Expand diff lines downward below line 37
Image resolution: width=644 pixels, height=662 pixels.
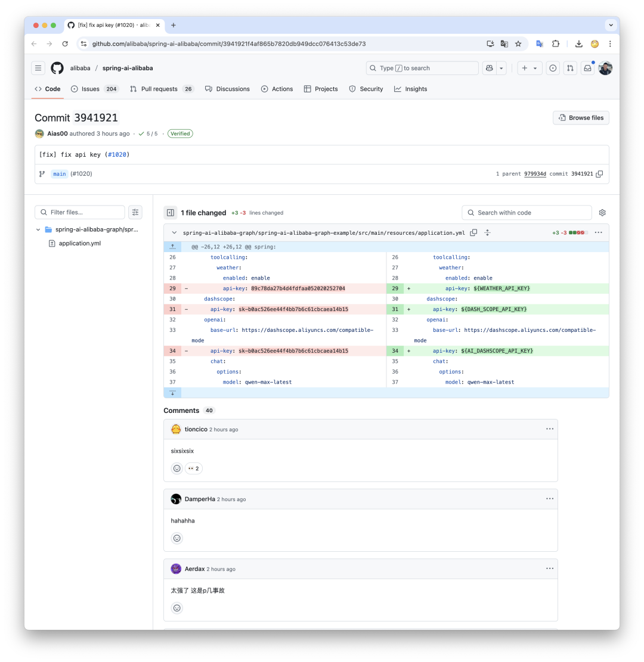point(172,393)
